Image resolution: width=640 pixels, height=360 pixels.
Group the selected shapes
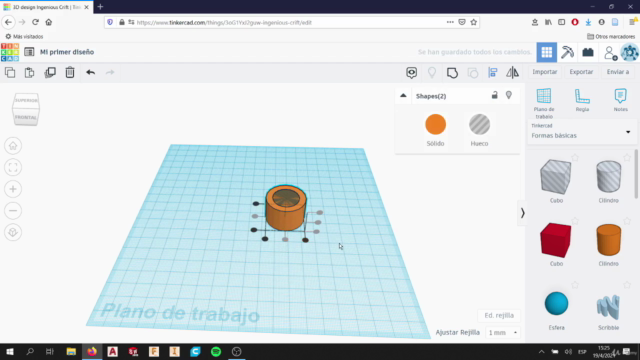[x=452, y=73]
